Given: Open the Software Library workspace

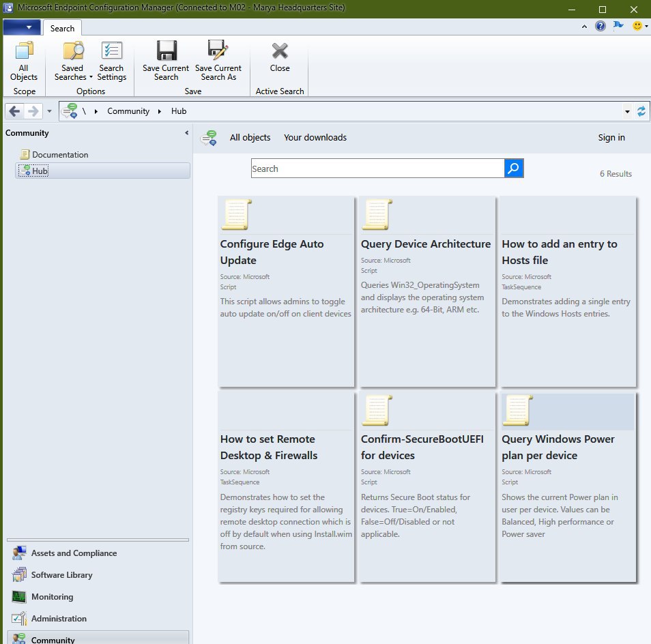Looking at the screenshot, I should point(98,574).
